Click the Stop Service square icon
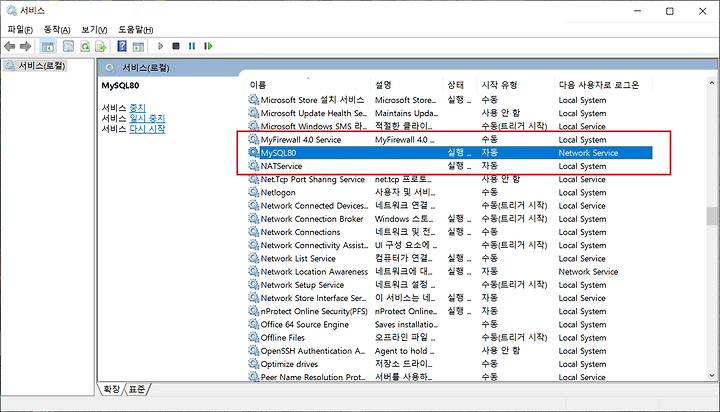 click(x=176, y=46)
